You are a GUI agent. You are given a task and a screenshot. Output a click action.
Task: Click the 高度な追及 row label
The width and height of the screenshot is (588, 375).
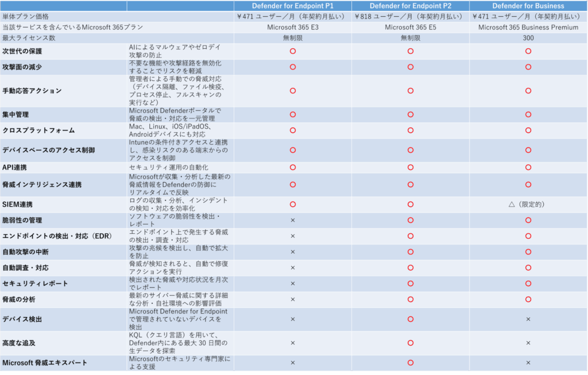point(19,343)
